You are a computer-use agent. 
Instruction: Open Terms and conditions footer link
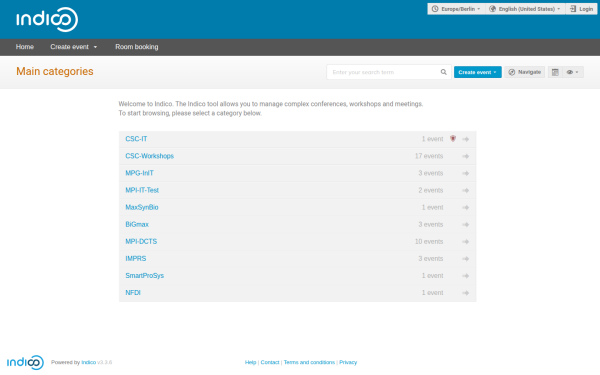point(309,362)
